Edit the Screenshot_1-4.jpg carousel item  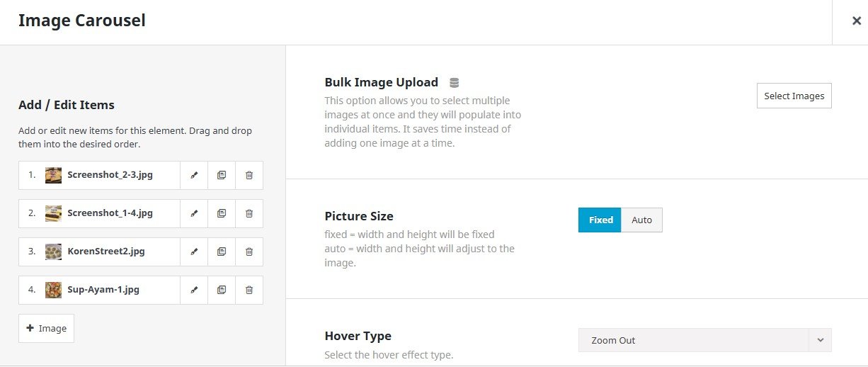pos(194,213)
